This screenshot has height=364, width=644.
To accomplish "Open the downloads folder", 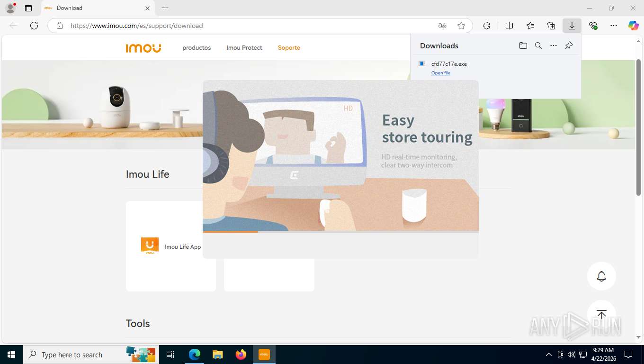I will [x=523, y=45].
